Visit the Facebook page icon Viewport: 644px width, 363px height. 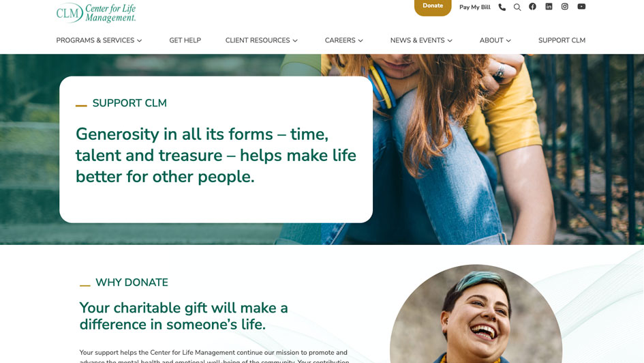coord(532,7)
